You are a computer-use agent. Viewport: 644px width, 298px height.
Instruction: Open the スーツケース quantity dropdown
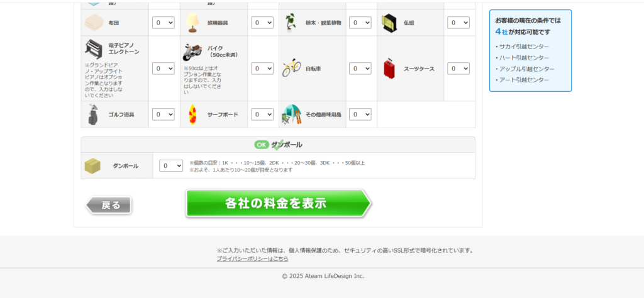458,68
